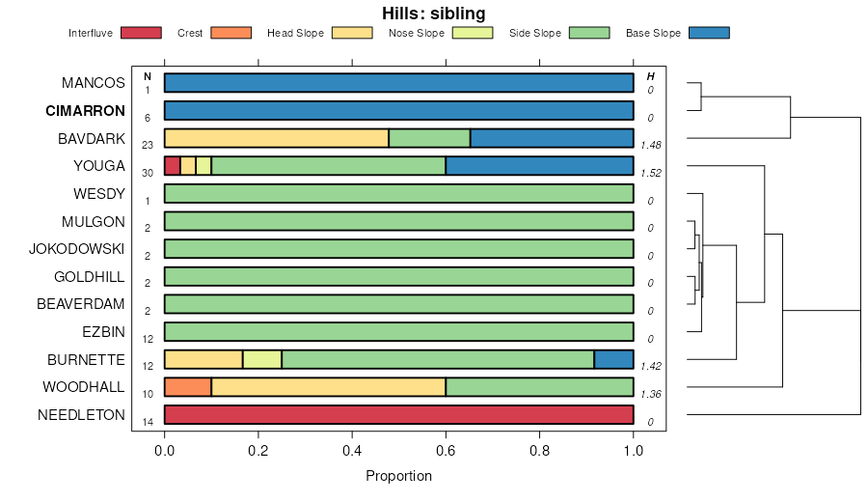Click the 'Proportion' x-axis label

398,476
